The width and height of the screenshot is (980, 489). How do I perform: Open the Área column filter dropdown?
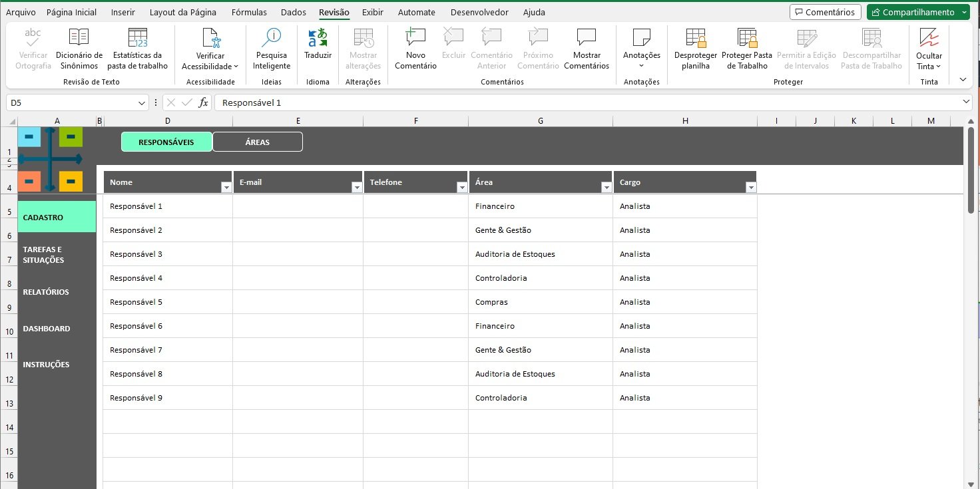[x=606, y=188]
